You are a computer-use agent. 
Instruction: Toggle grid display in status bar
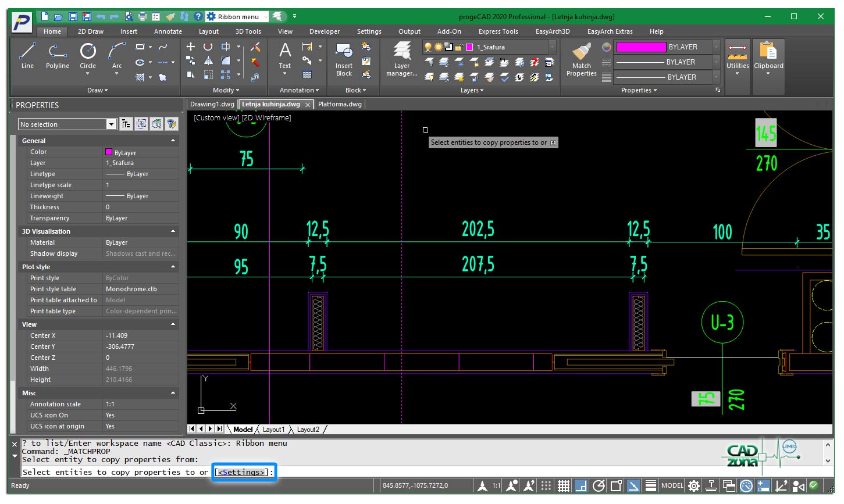(563, 486)
